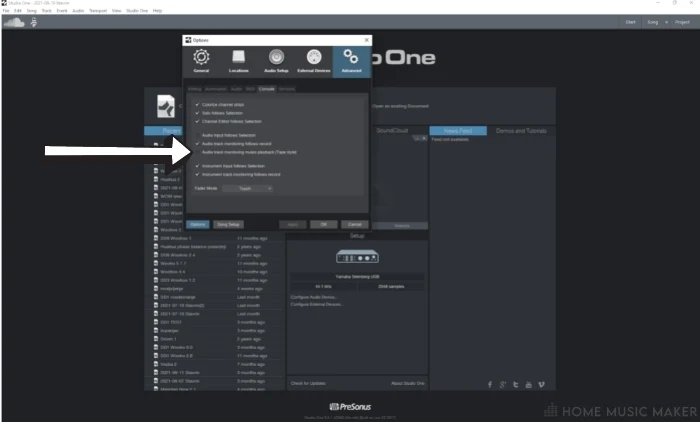This screenshot has width=700, height=422.
Task: Select the Console tab
Action: [267, 89]
